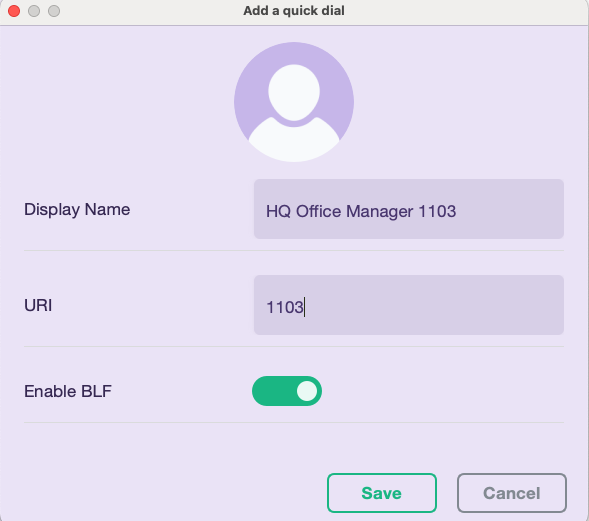Image resolution: width=589 pixels, height=521 pixels.
Task: Focus the URI input field
Action: click(409, 305)
